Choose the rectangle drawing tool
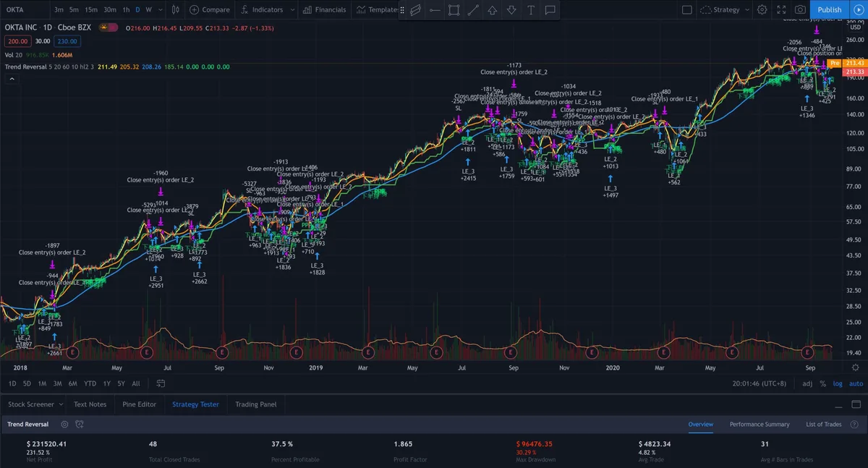The image size is (868, 468). 454,10
